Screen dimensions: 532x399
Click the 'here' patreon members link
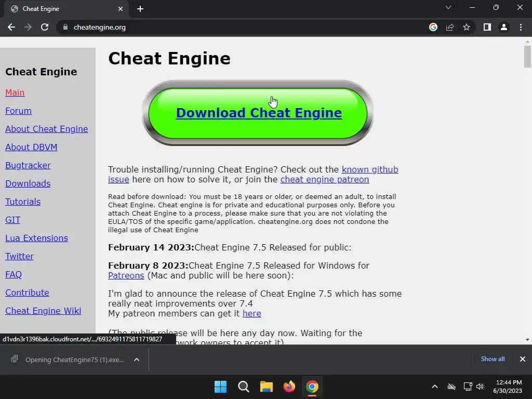point(252,313)
